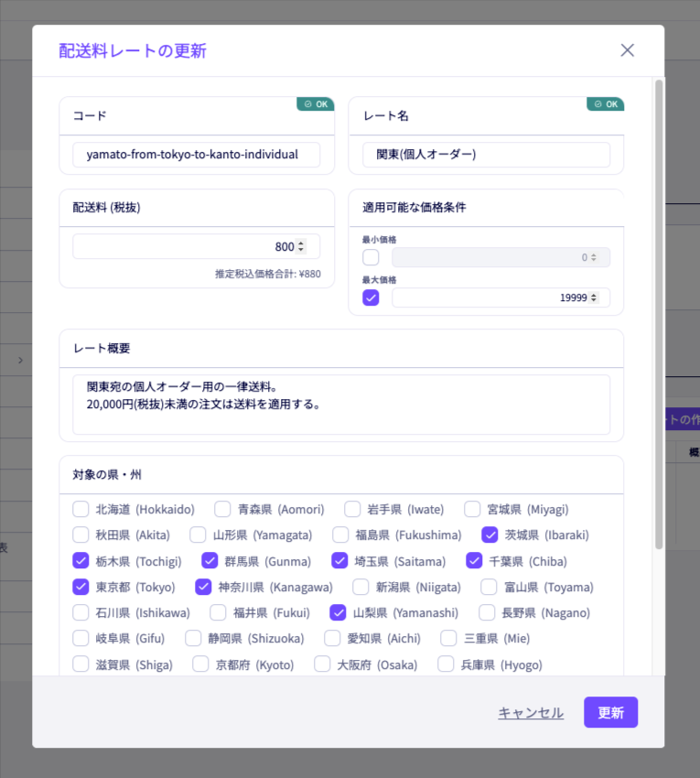Check 福島県 (Fukushima) checkbox

pyautogui.click(x=340, y=535)
